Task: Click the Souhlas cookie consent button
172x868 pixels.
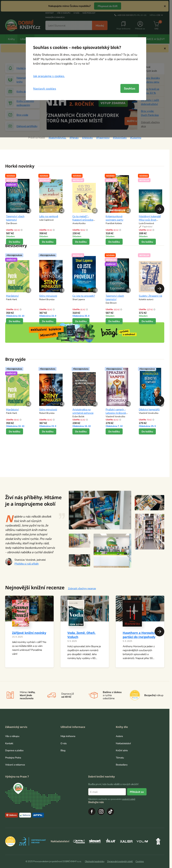Action: point(130,89)
